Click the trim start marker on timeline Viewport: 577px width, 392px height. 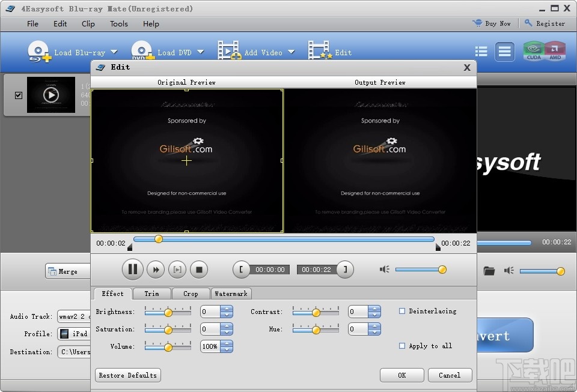[130, 248]
